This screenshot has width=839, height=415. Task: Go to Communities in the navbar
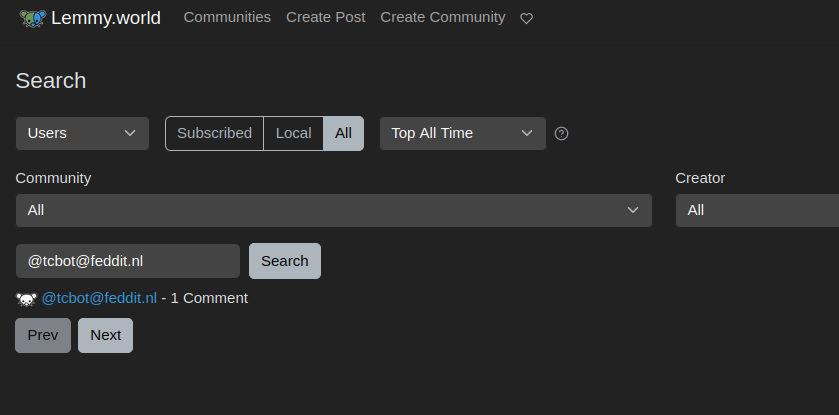pos(227,17)
